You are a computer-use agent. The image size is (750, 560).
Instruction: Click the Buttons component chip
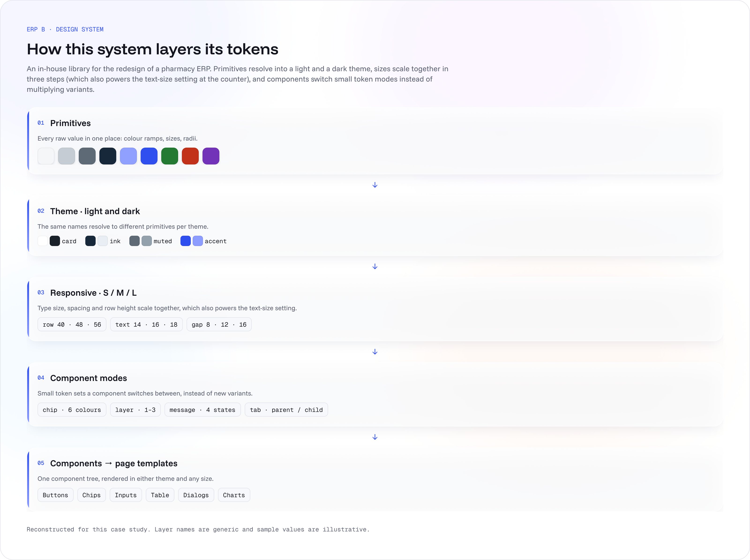(55, 495)
